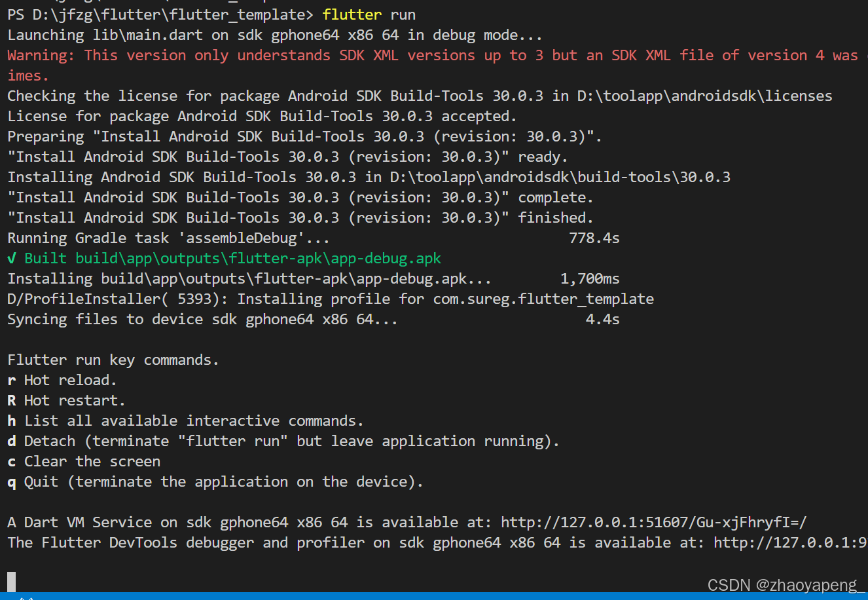Select the 'q Quit' command line

click(x=215, y=481)
